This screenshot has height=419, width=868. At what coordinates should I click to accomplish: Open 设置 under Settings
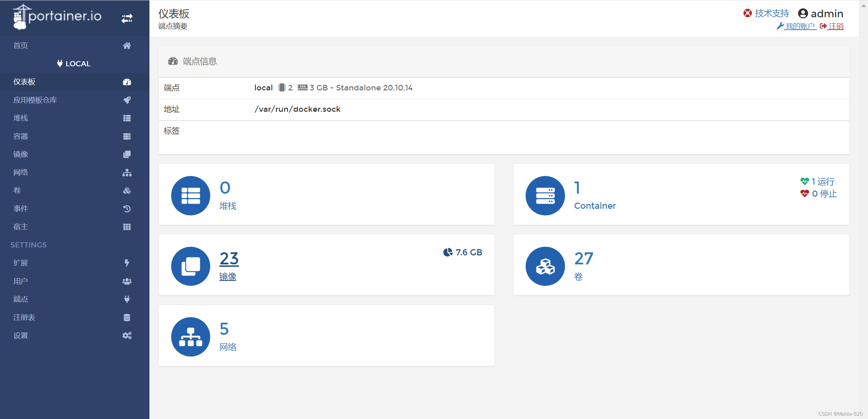(x=21, y=335)
